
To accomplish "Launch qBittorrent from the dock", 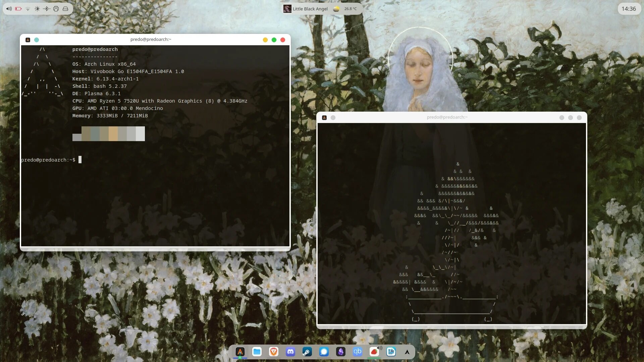I will coord(358,352).
